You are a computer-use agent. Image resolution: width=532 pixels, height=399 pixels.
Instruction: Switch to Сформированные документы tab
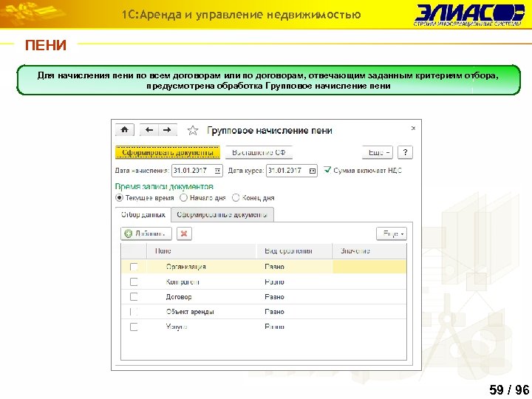[x=222, y=214]
